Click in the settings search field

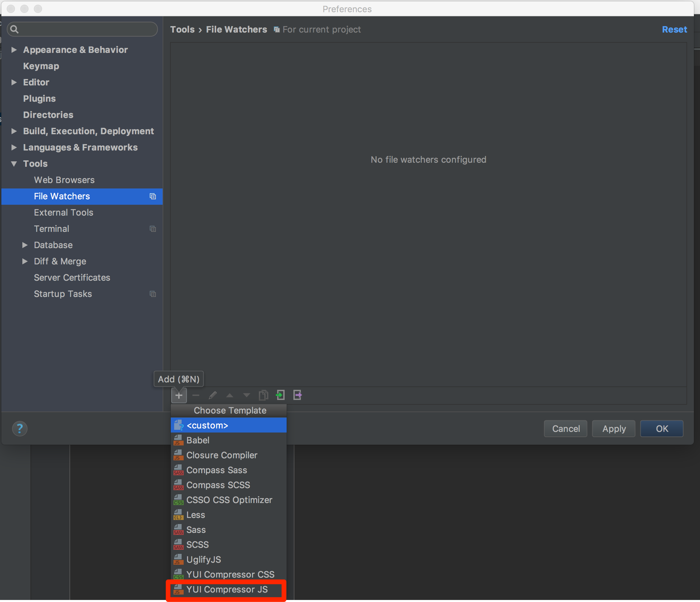(82, 29)
